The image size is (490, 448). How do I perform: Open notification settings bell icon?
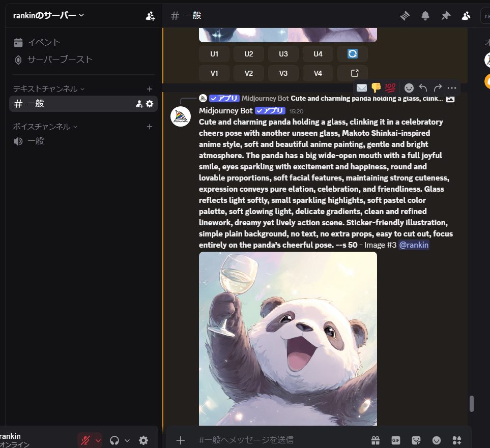tap(425, 16)
